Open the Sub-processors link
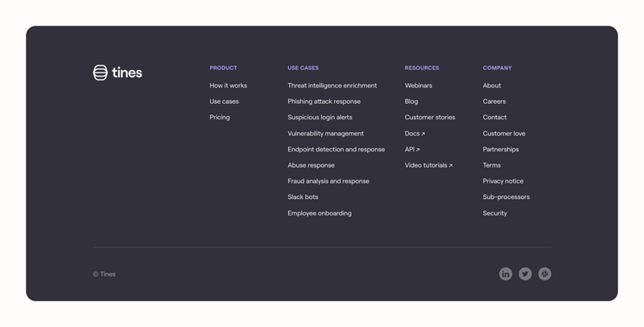 pos(506,197)
